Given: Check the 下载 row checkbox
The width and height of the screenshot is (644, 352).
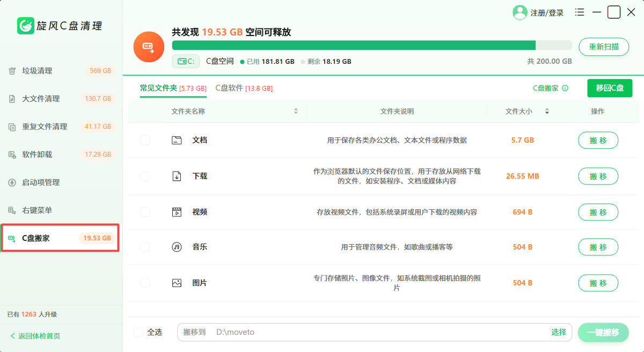Looking at the screenshot, I should (x=145, y=176).
